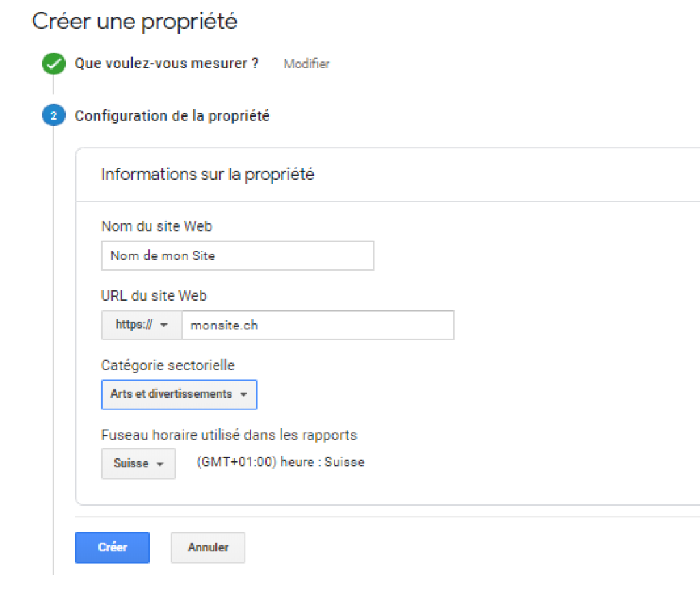
Task: Click the Fuseau horaire utilisé label
Action: pyautogui.click(x=229, y=435)
